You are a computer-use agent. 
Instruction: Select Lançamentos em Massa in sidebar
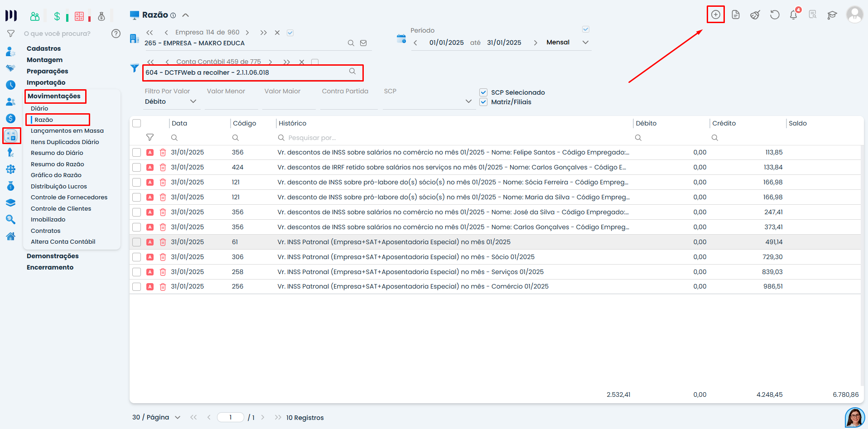point(67,130)
